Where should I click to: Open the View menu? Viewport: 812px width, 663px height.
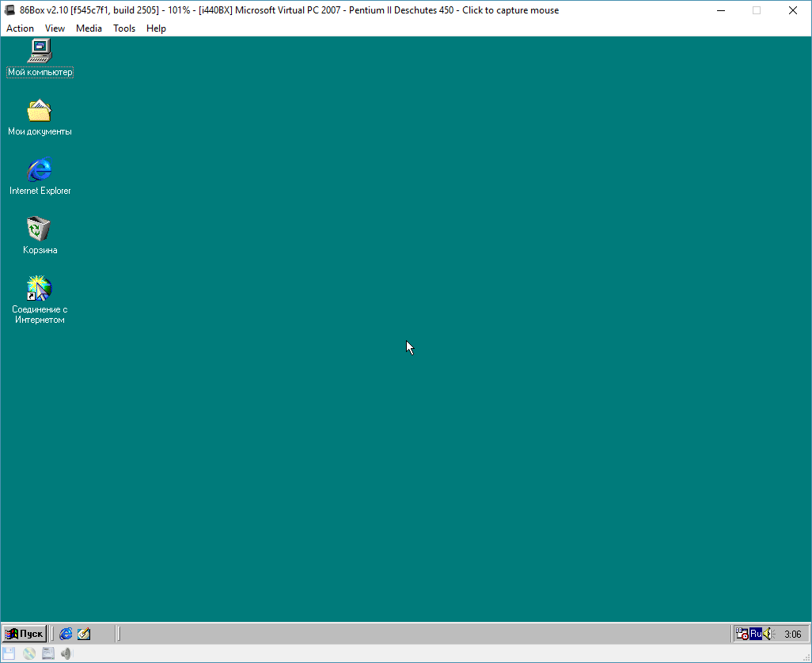[55, 28]
